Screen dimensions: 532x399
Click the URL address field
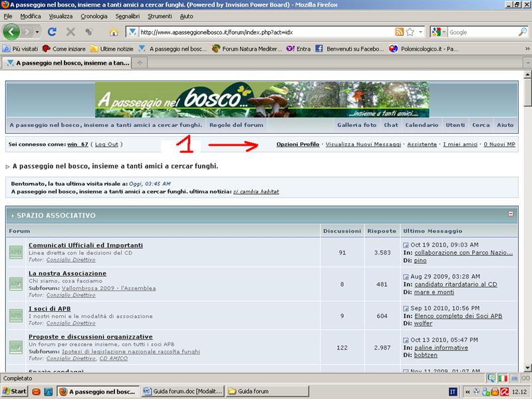(267, 32)
